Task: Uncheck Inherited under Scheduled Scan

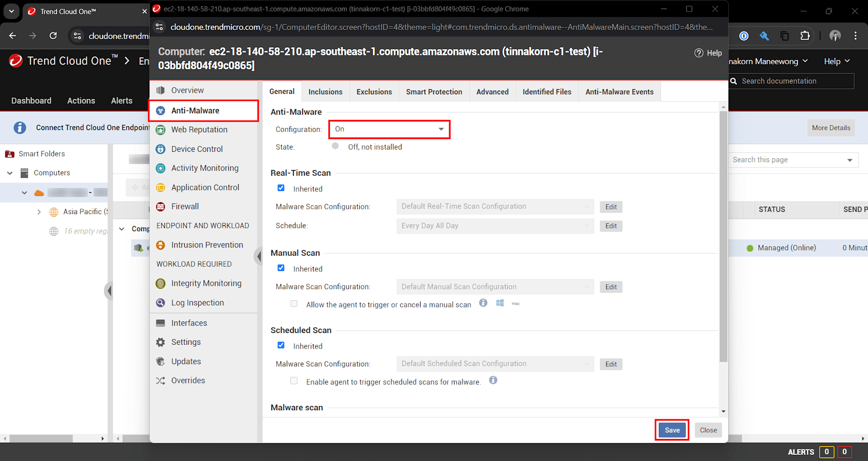Action: pyautogui.click(x=281, y=345)
